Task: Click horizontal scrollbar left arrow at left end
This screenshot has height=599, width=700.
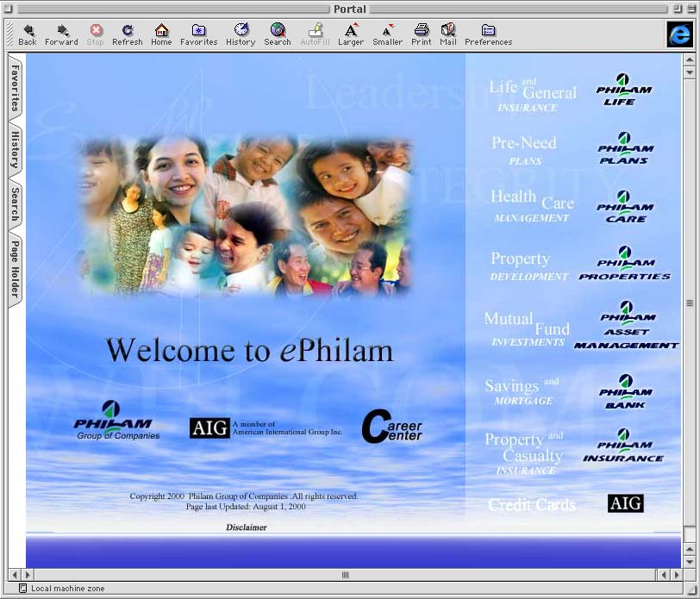Action: point(15,575)
